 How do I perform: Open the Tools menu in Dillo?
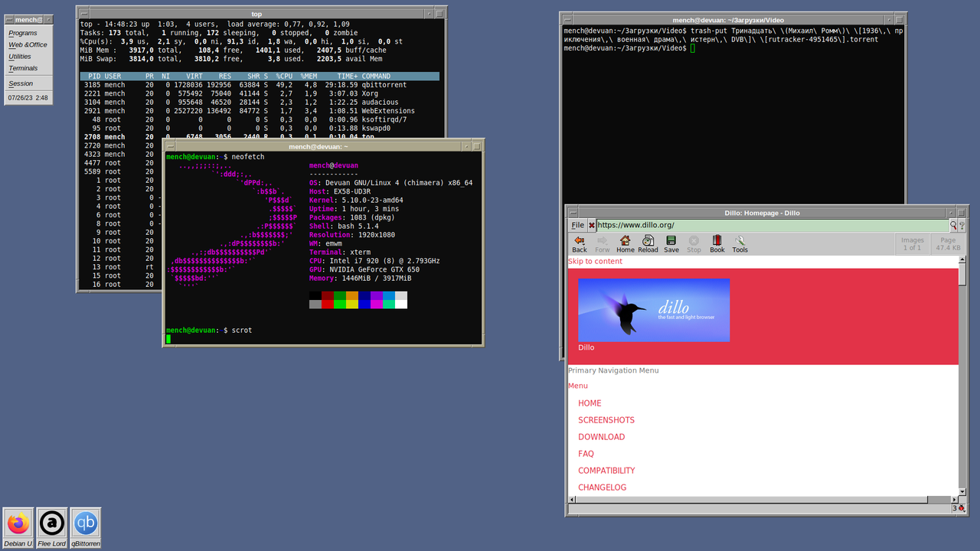pyautogui.click(x=740, y=244)
